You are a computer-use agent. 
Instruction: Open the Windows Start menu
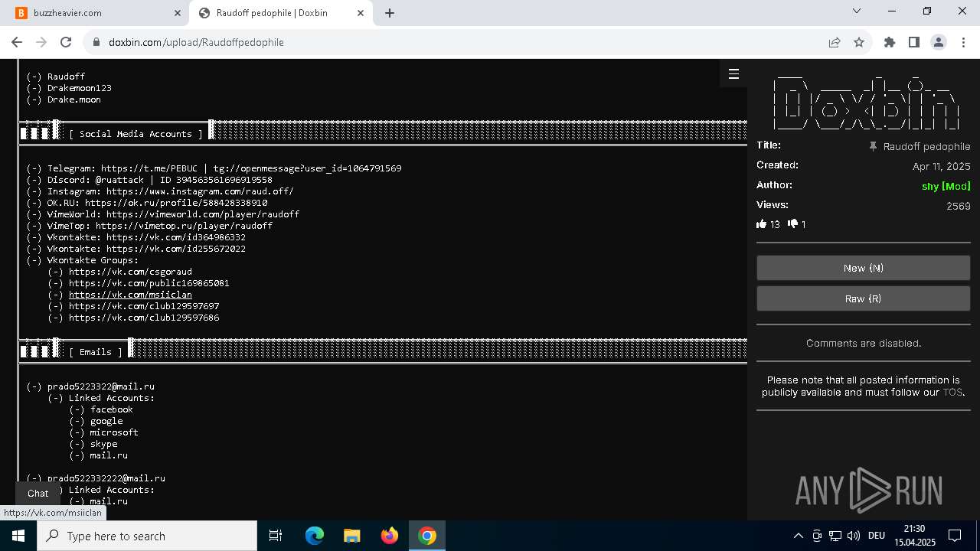point(18,536)
